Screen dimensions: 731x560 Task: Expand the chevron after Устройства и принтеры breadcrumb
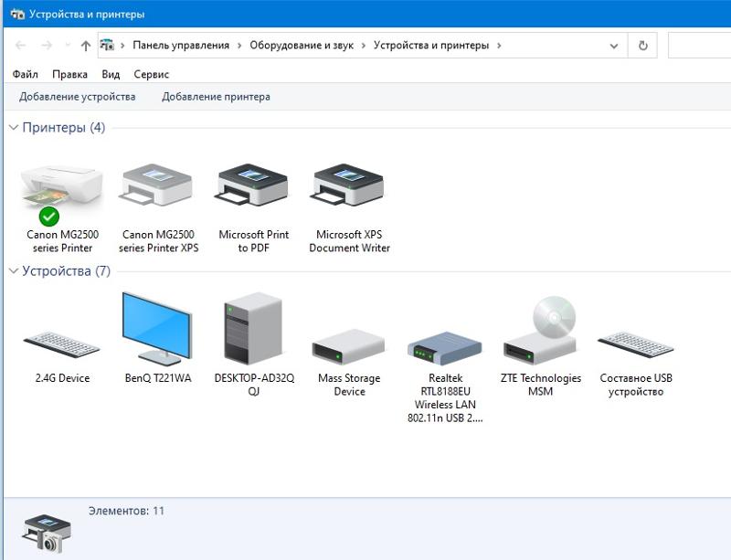(x=499, y=46)
